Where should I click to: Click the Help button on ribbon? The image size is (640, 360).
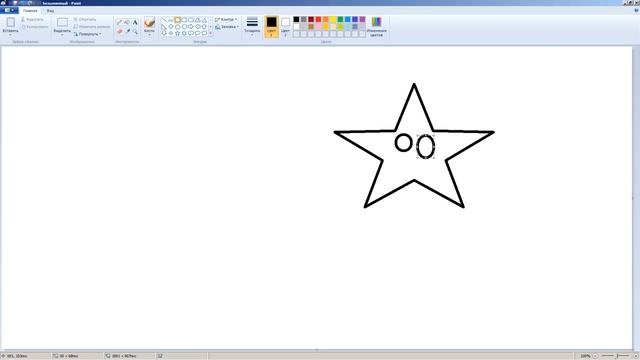tap(636, 11)
